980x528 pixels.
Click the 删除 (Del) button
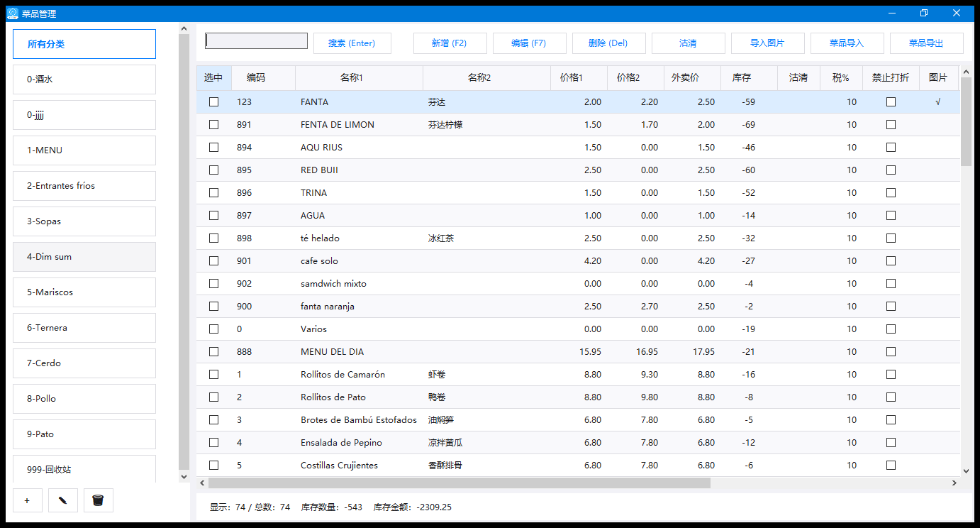(x=608, y=43)
